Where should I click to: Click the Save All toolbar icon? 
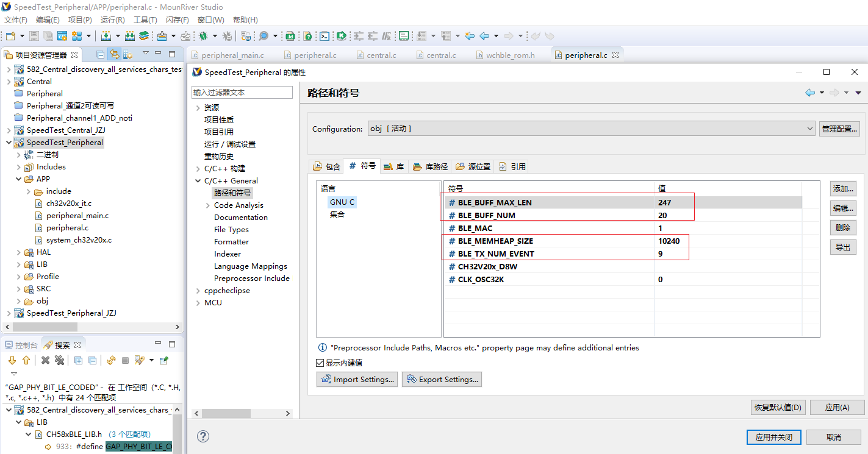tap(48, 36)
